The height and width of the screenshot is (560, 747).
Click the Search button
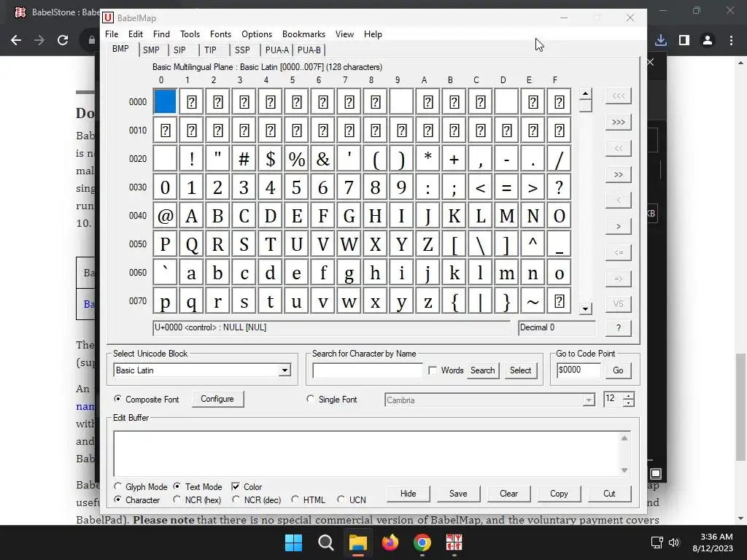pyautogui.click(x=483, y=370)
